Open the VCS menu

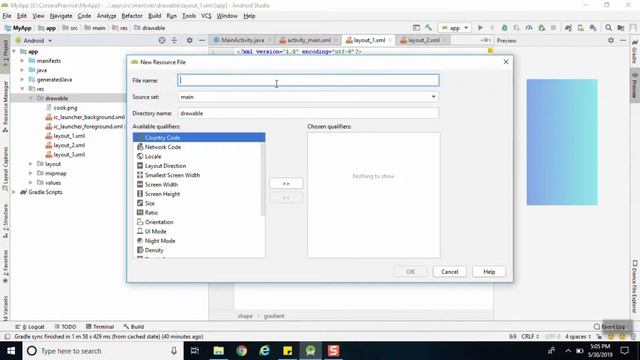click(x=206, y=16)
